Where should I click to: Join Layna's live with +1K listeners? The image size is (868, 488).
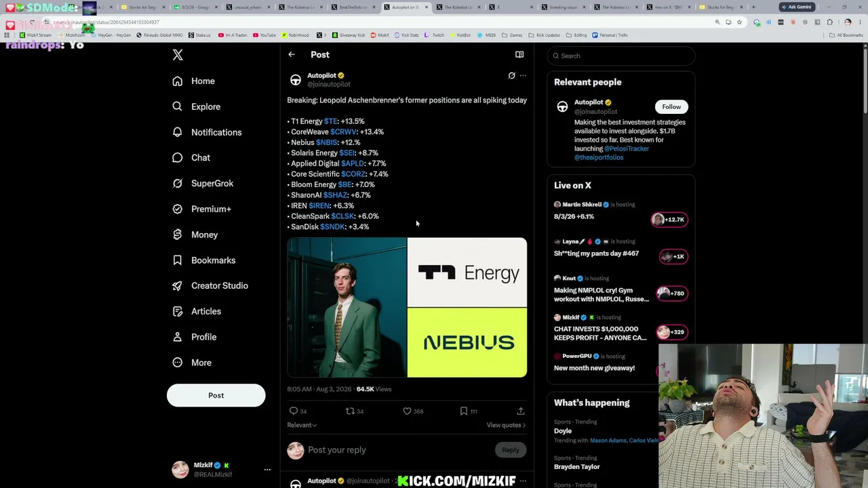coord(673,256)
